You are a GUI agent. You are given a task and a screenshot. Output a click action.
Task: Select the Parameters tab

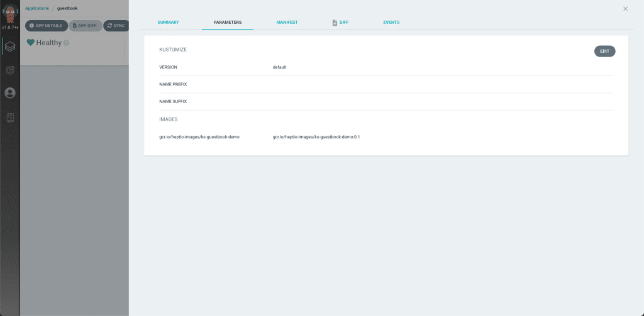pos(228,22)
